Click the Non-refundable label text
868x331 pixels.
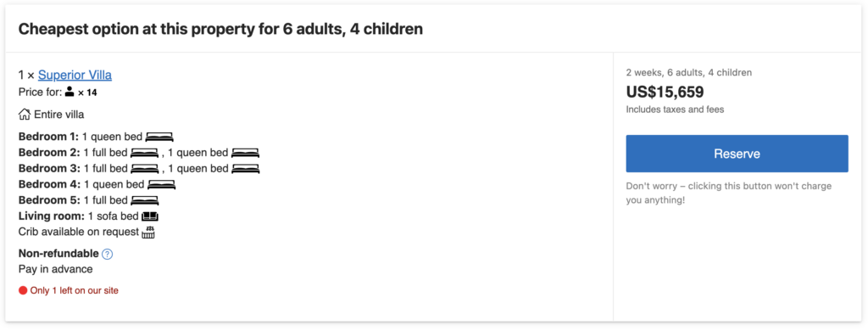(58, 254)
